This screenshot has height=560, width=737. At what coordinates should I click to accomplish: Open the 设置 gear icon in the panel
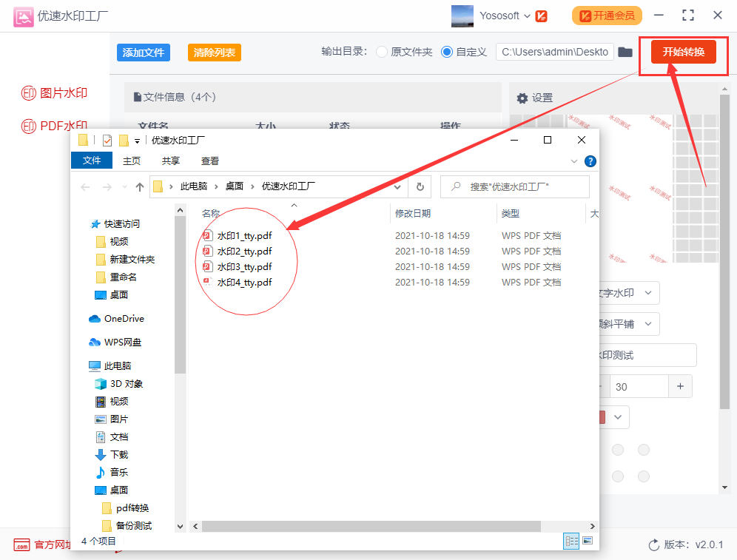522,98
